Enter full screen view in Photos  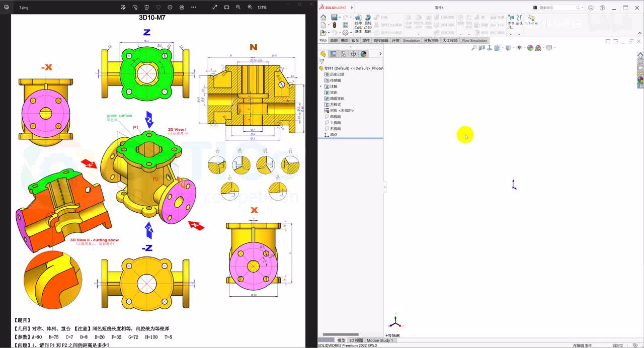tap(215, 8)
